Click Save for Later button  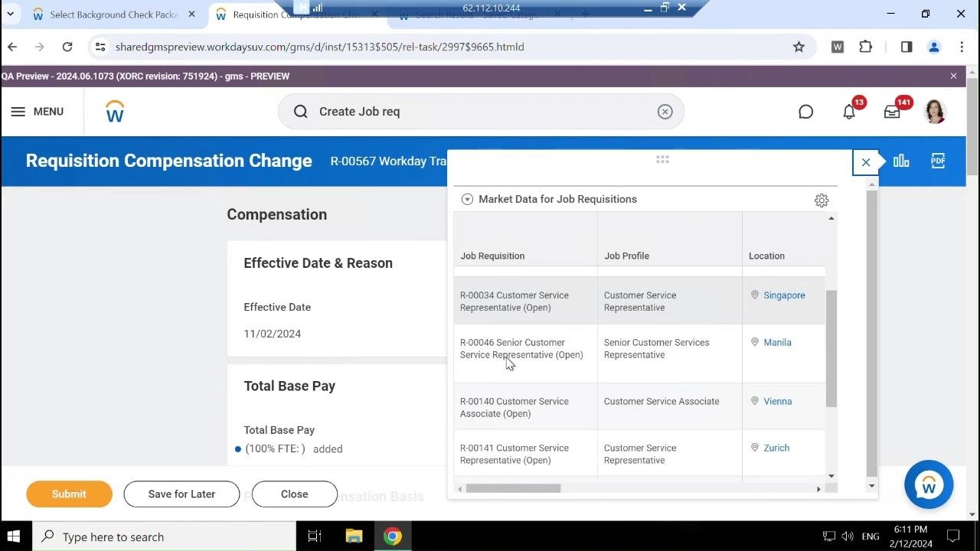pyautogui.click(x=181, y=494)
